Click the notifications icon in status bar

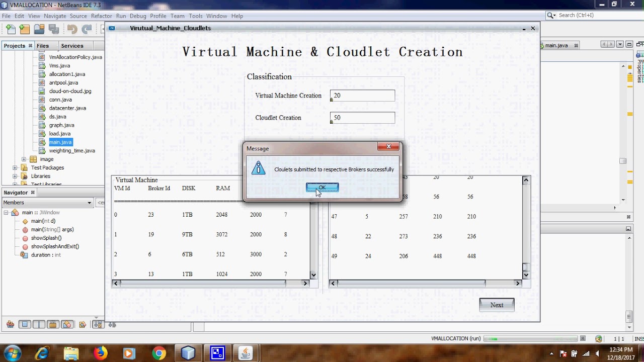599,339
